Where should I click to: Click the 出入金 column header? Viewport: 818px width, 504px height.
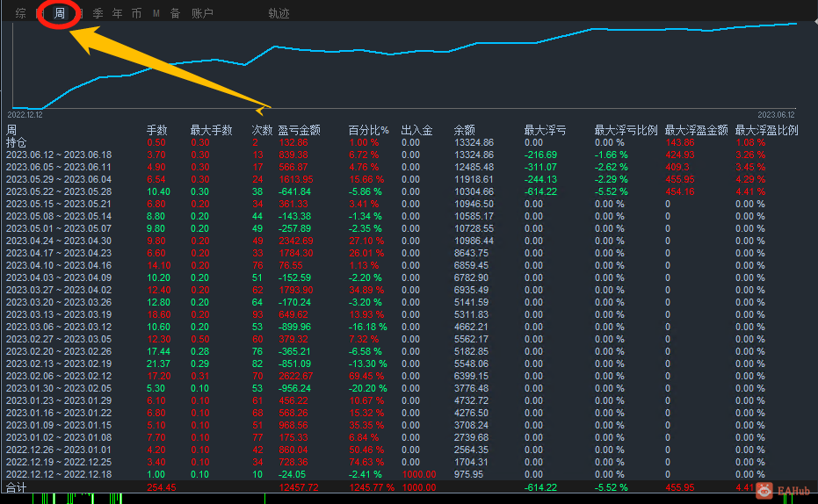[416, 130]
